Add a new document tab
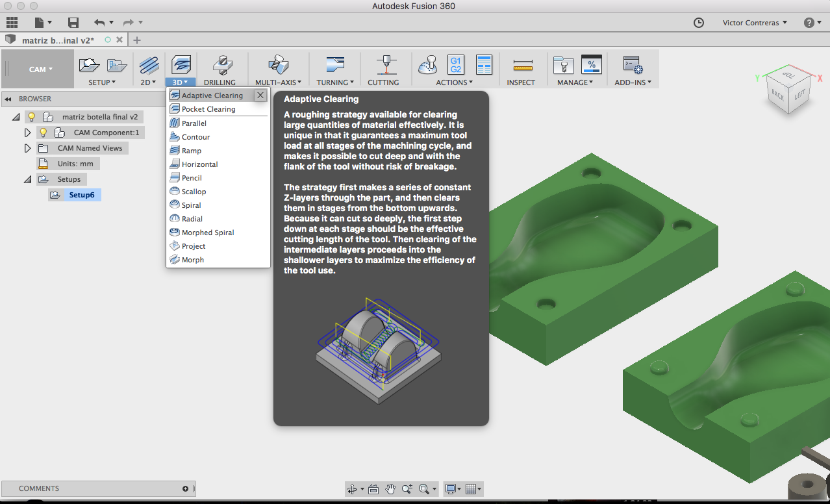The image size is (830, 504). (x=136, y=40)
